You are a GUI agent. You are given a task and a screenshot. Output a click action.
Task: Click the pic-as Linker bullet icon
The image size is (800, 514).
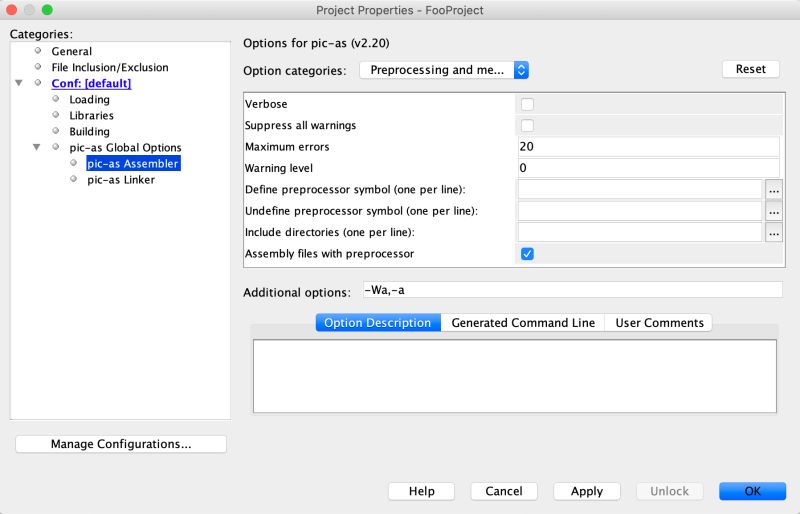[73, 179]
